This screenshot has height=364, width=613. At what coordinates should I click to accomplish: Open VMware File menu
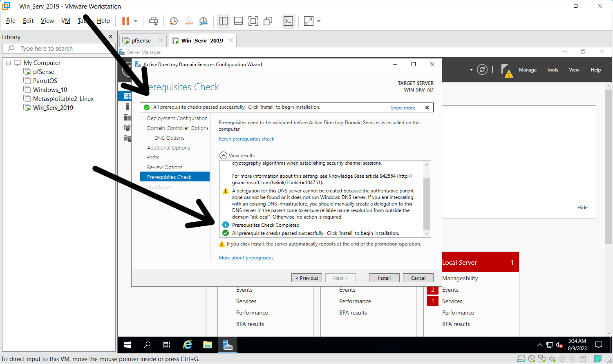[x=11, y=21]
